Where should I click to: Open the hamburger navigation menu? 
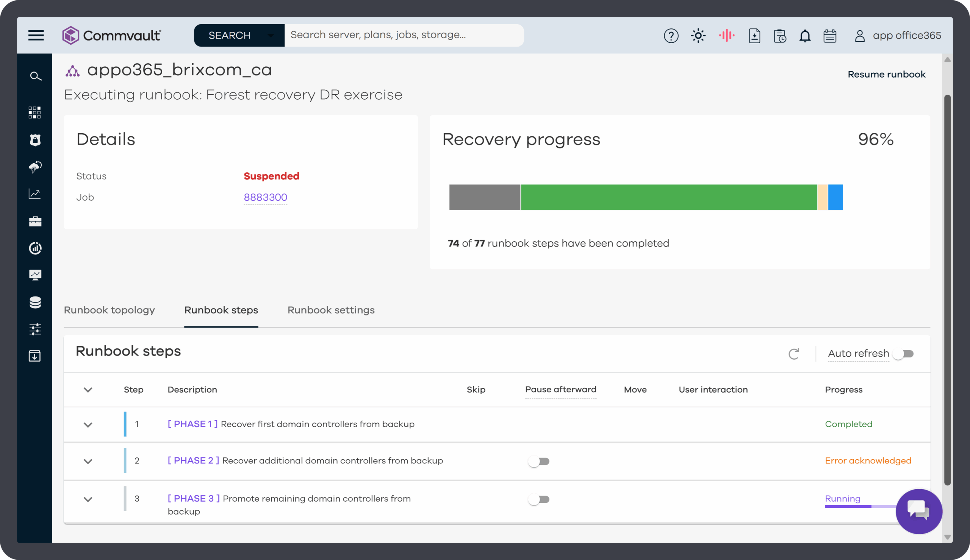click(36, 35)
